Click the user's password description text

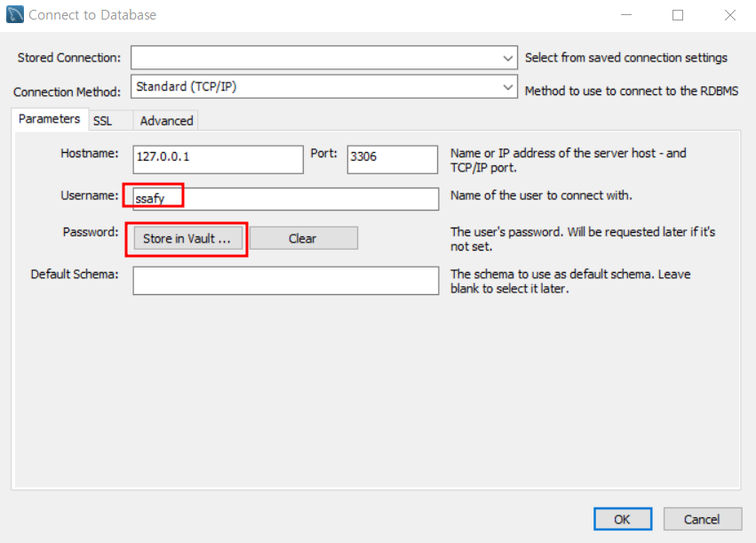tap(583, 239)
